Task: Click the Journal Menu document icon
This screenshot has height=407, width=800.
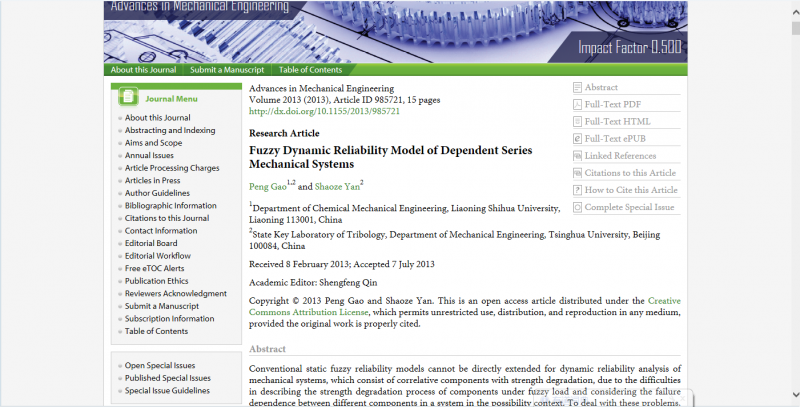Action: point(128,97)
